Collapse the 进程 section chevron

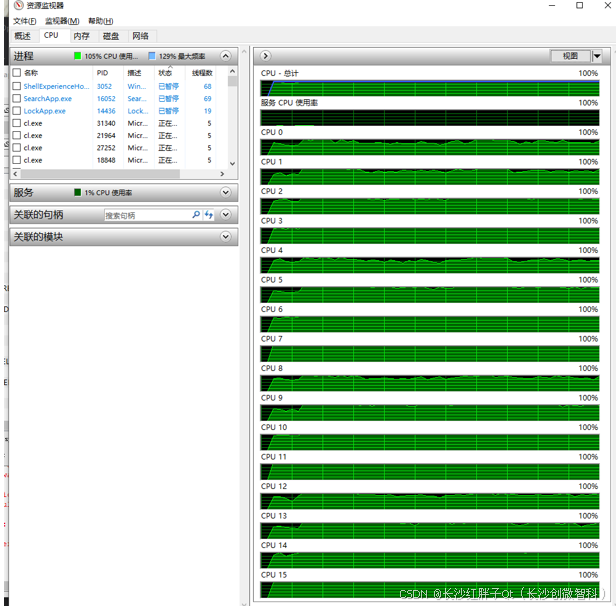coord(227,57)
